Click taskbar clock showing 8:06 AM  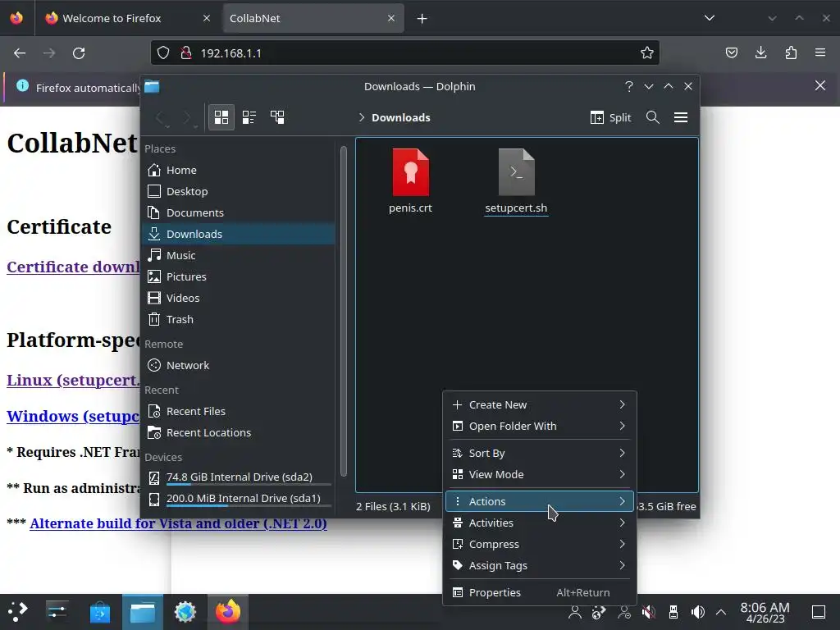[765, 612]
